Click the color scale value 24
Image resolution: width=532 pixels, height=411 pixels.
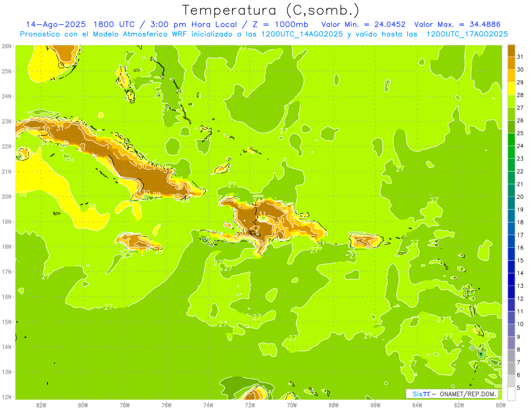pyautogui.click(x=520, y=146)
